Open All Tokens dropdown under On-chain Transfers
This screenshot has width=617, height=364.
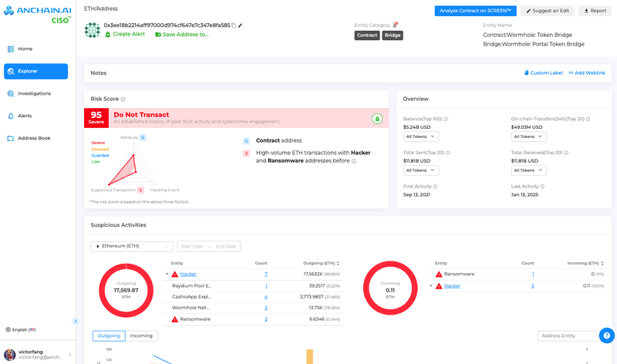point(528,136)
